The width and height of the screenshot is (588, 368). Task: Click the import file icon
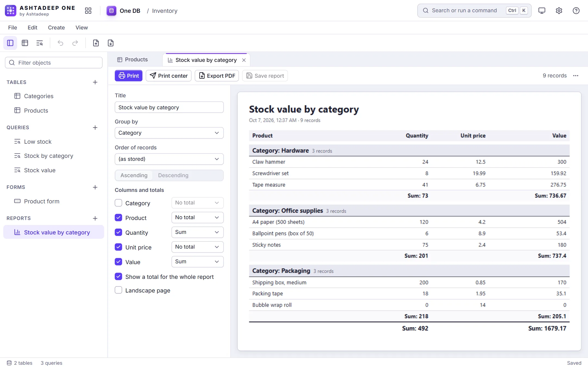click(96, 43)
